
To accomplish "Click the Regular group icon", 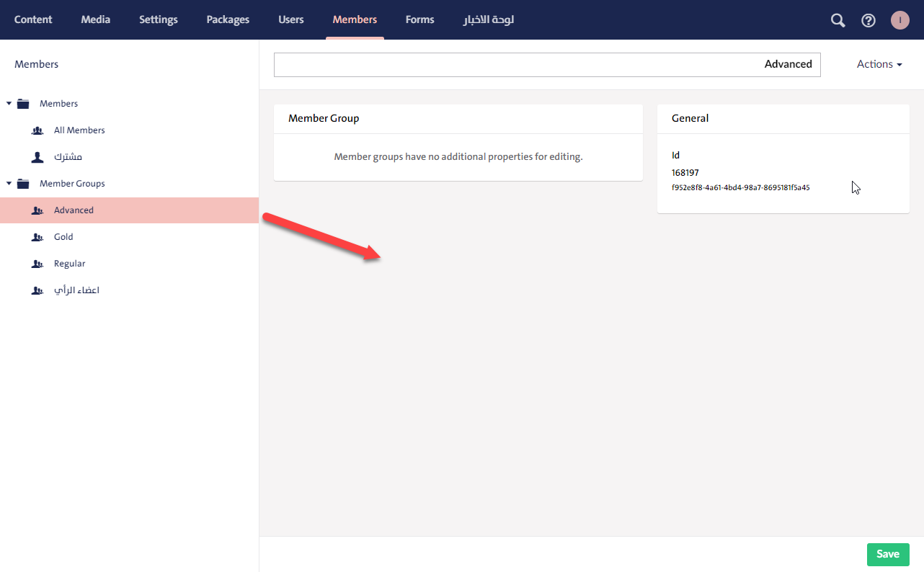I will pyautogui.click(x=37, y=264).
